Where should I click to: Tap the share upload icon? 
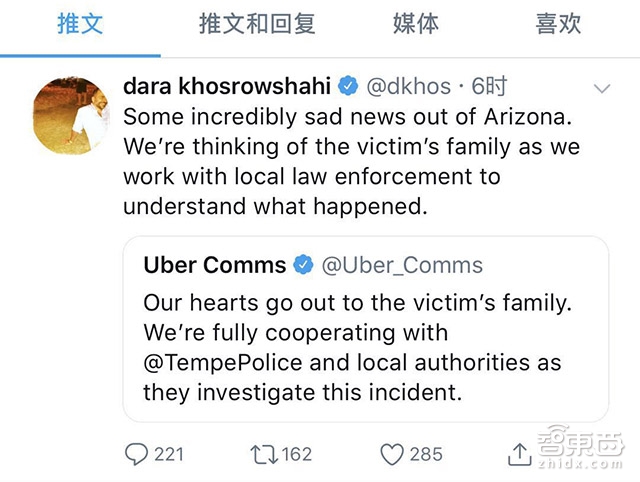[519, 455]
